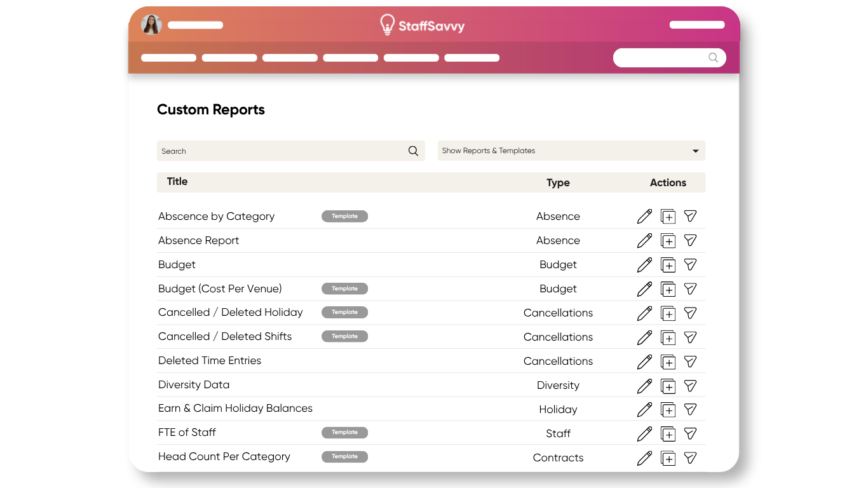Viewport: 868px width, 488px height.
Task: Duplicate Cancelled / Deleted Shifts report
Action: 668,337
